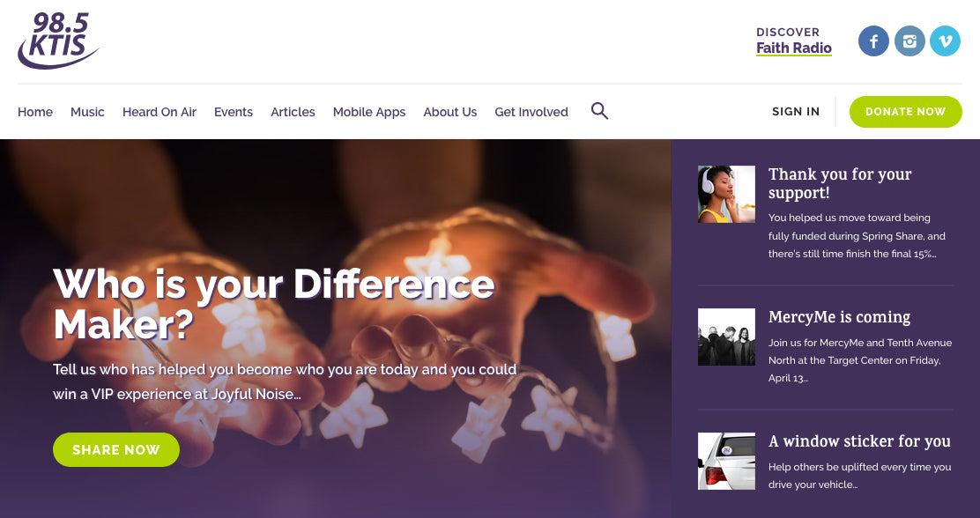The height and width of the screenshot is (518, 980).
Task: Open the Get Involved menu
Action: click(x=531, y=112)
